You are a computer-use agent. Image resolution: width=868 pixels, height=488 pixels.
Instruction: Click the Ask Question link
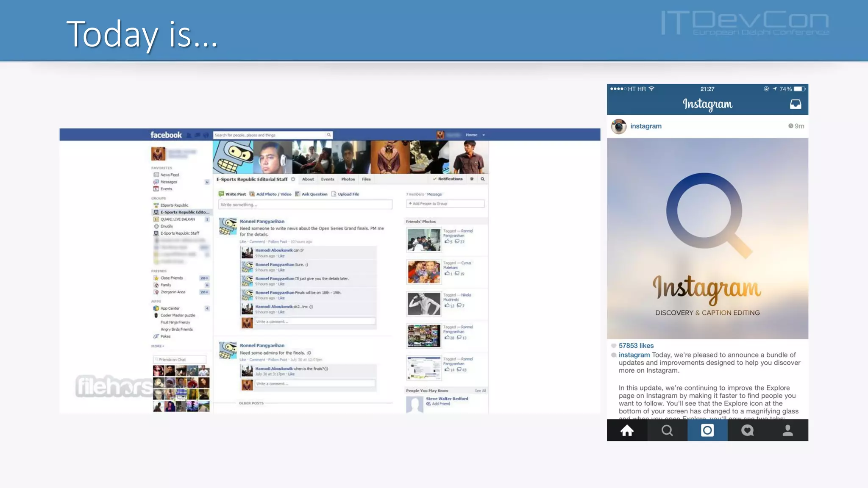click(x=314, y=194)
